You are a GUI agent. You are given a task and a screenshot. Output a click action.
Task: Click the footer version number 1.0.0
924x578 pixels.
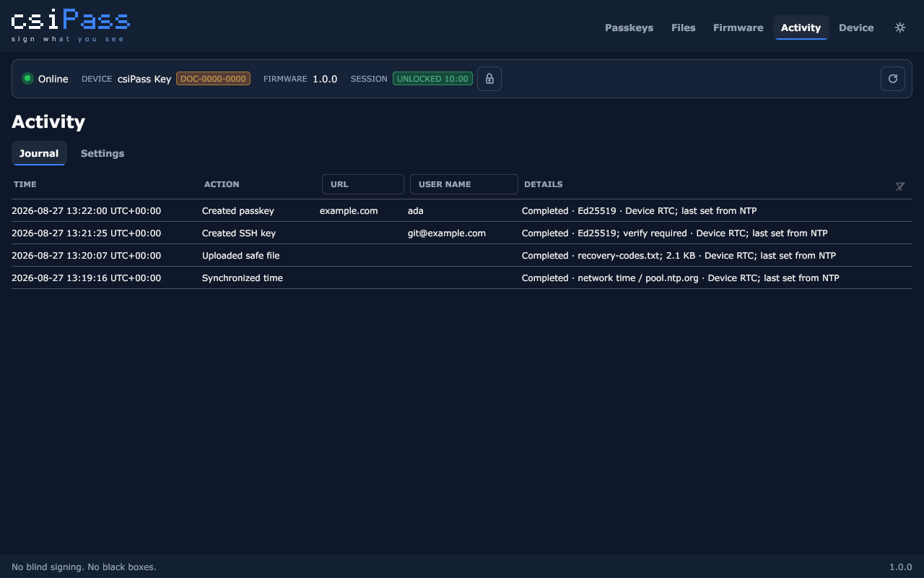[901, 567]
